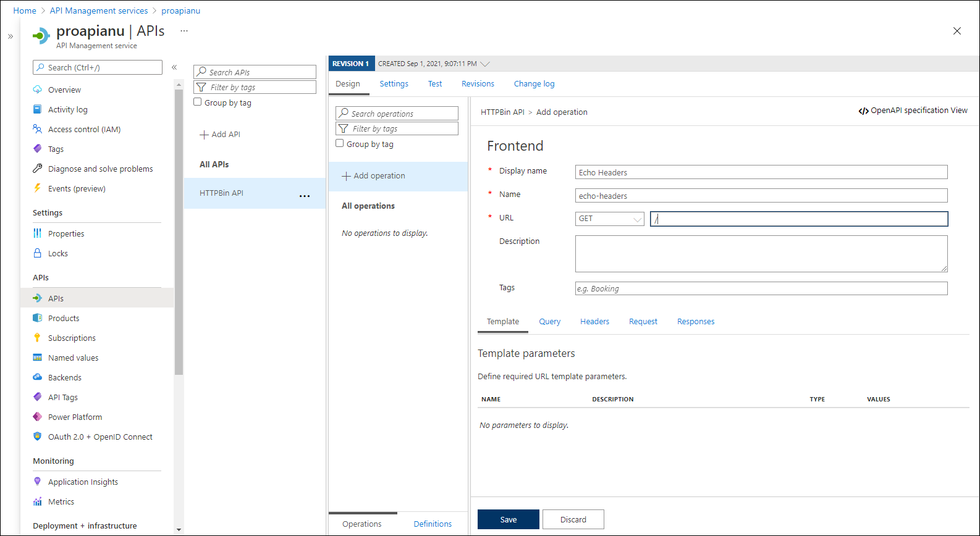Click the Properties bars icon
The height and width of the screenshot is (536, 980).
pyautogui.click(x=37, y=233)
